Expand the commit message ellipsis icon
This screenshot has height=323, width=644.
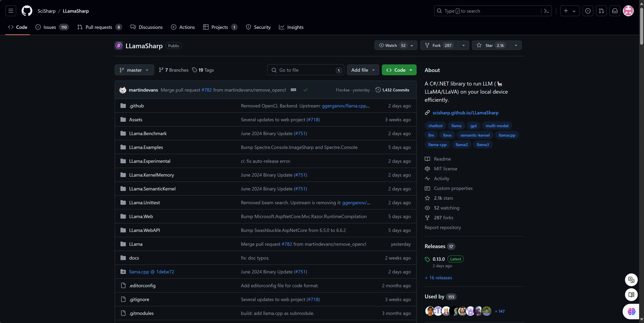(x=293, y=90)
